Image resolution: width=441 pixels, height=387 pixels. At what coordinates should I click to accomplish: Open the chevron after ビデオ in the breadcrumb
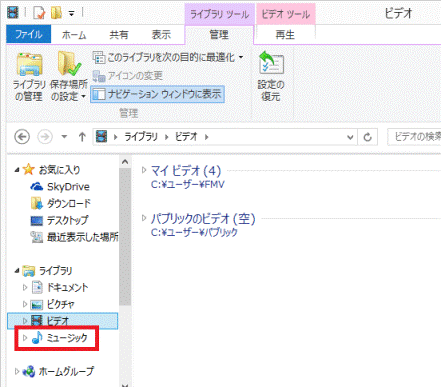click(x=207, y=137)
